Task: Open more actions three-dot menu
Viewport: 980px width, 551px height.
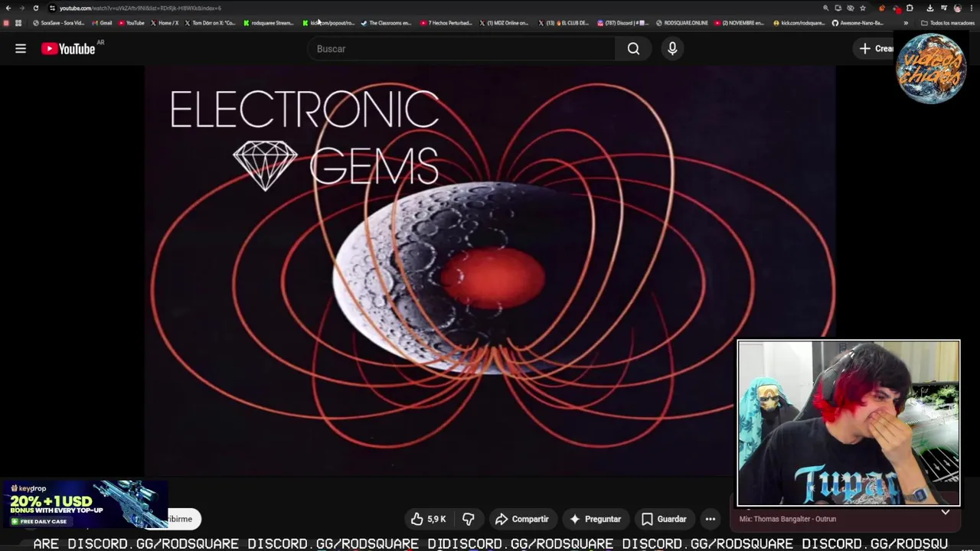Action: coord(710,519)
